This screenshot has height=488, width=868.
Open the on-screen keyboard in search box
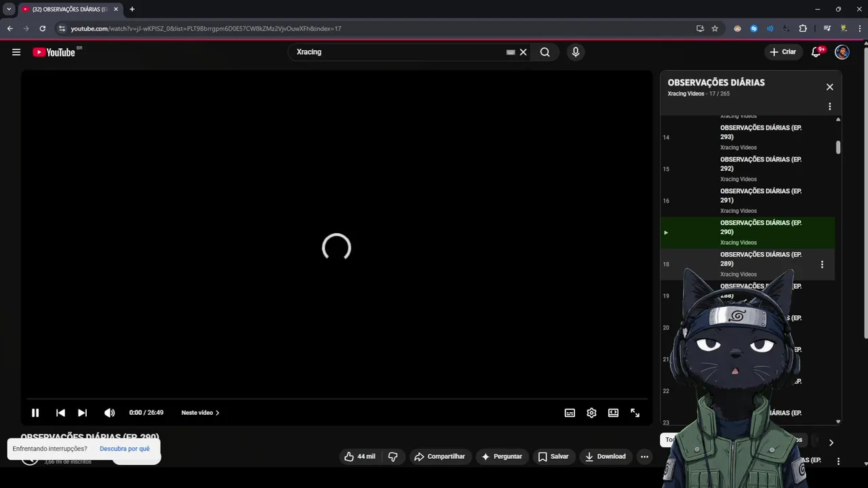[511, 52]
